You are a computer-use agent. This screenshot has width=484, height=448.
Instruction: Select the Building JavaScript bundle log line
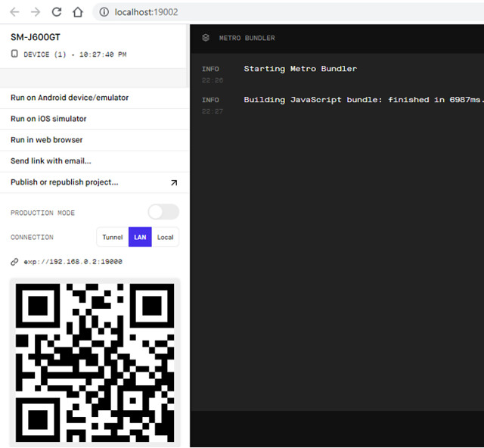[x=363, y=99]
